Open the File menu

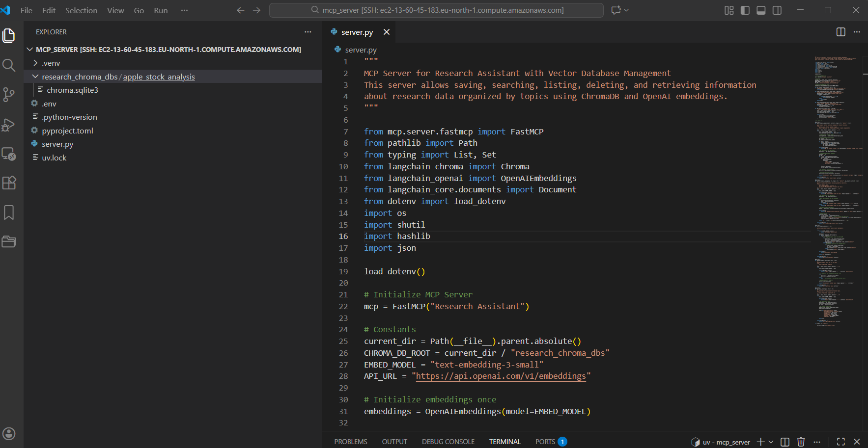[x=27, y=10]
